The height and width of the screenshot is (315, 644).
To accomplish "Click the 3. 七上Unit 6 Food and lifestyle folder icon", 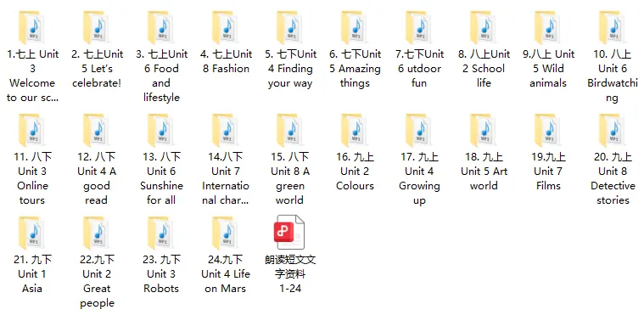I will tap(161, 27).
